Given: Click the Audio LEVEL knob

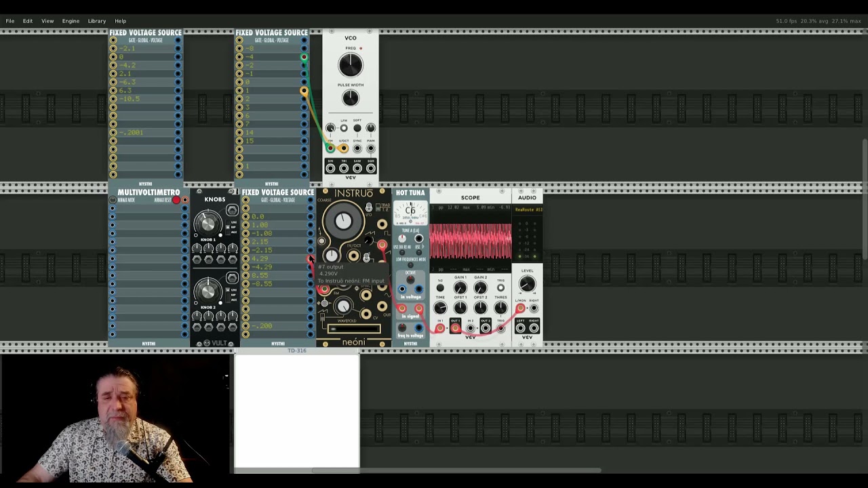Looking at the screenshot, I should coord(527,283).
